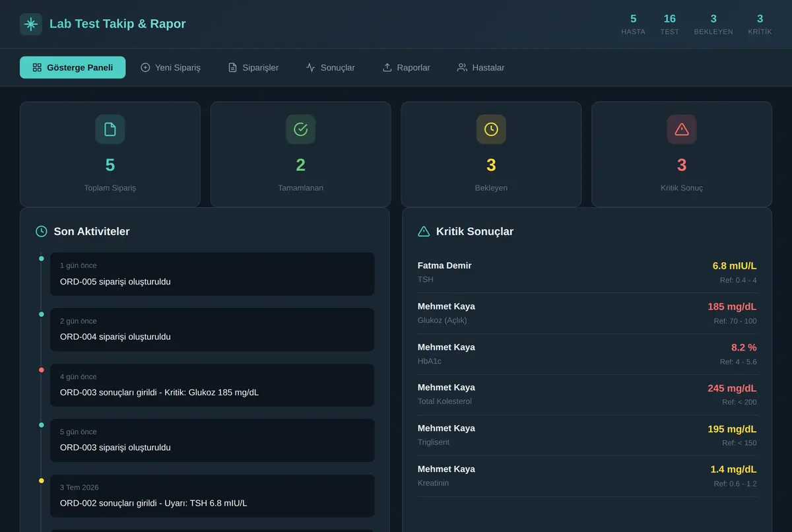Open ORD-005 siparişi oluşturuldu activity
This screenshot has height=532, width=792.
pyautogui.click(x=212, y=274)
